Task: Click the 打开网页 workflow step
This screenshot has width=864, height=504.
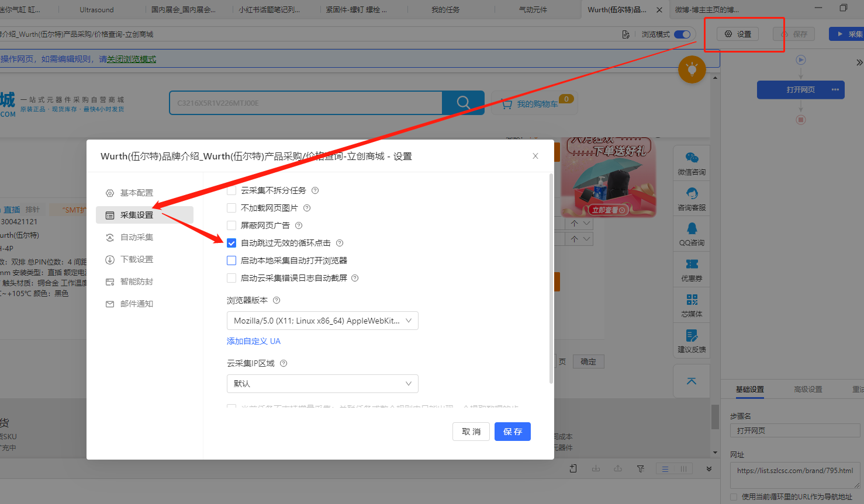Action: point(801,89)
